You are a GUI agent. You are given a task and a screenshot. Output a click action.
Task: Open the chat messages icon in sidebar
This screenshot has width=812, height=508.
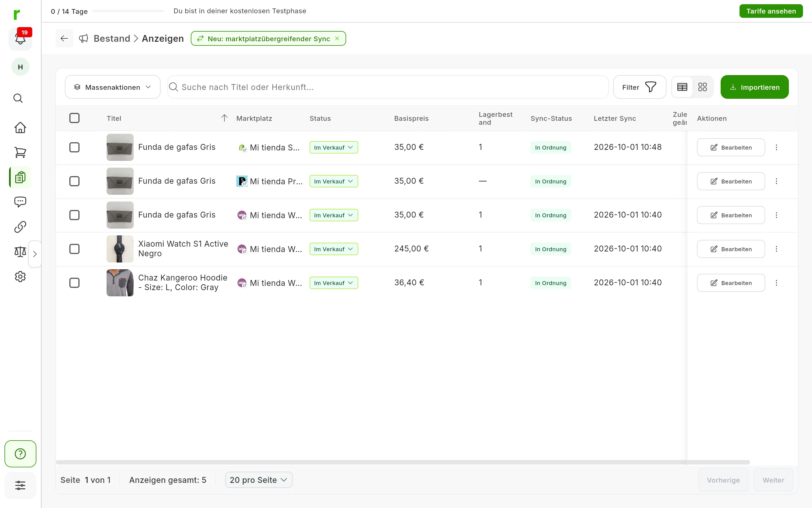pos(20,202)
